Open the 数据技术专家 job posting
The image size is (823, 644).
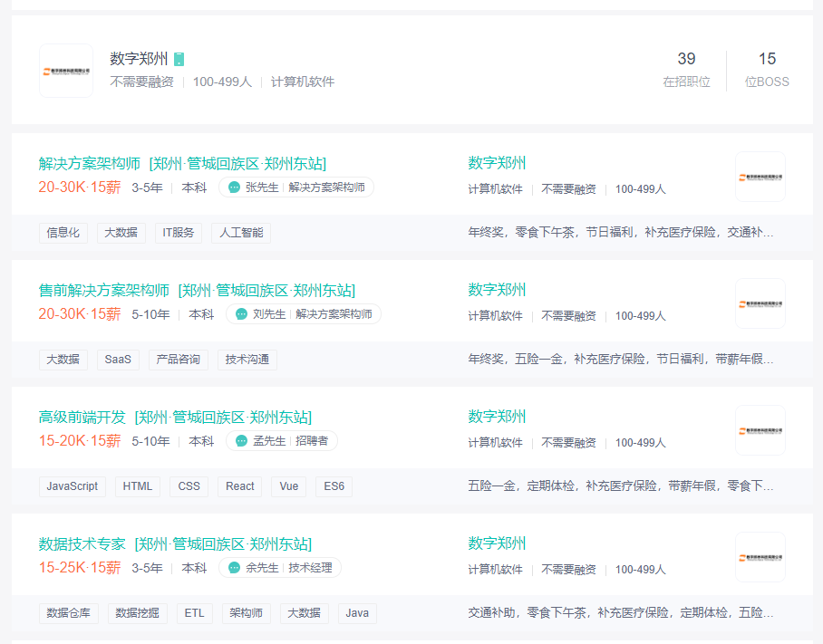click(82, 544)
